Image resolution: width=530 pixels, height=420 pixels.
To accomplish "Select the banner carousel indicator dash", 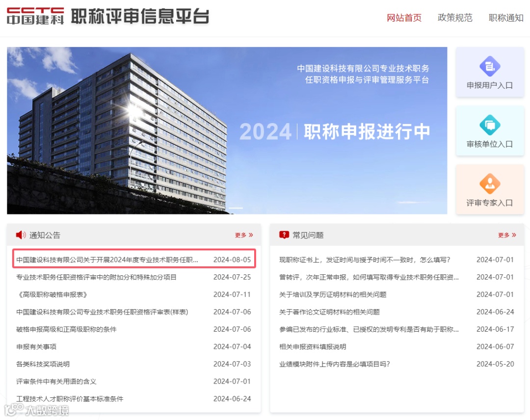I will 236,208.
